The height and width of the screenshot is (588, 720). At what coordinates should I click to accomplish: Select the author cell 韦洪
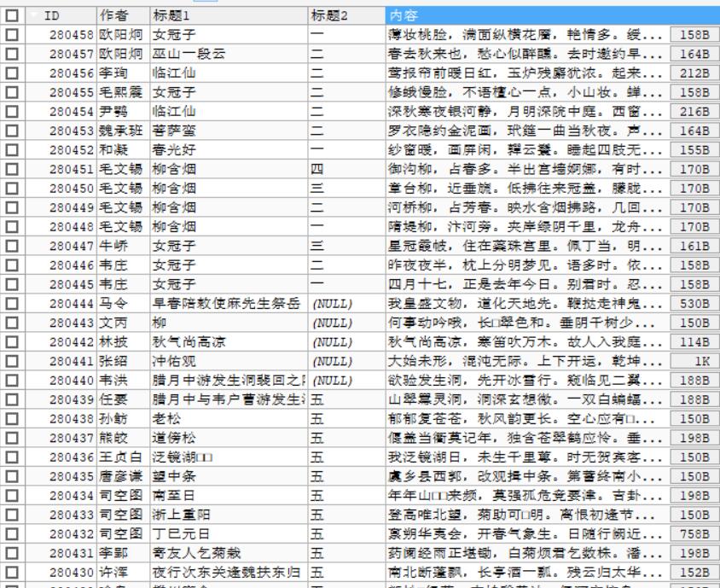(123, 381)
